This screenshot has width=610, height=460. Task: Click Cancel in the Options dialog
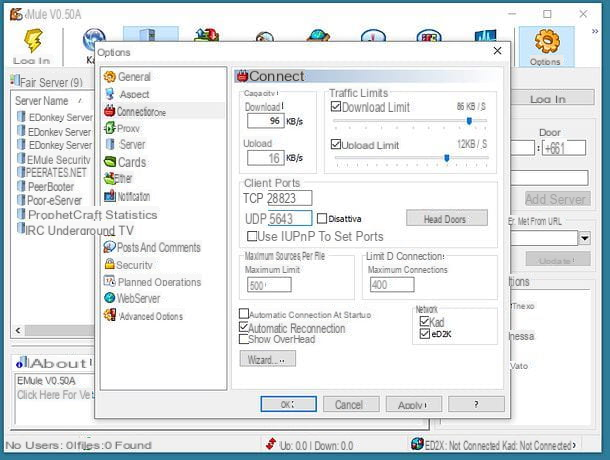(x=351, y=404)
